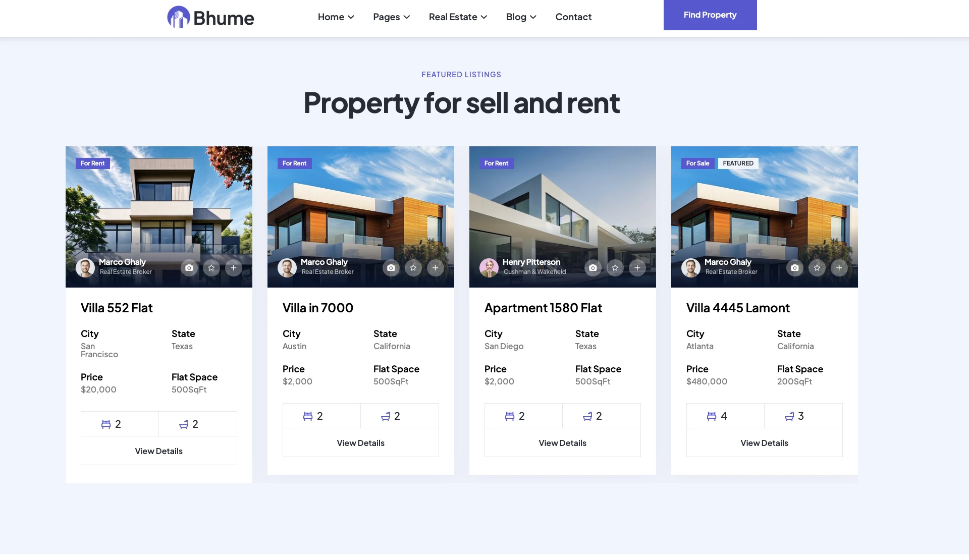View Details for Villa in 7000

tap(361, 443)
